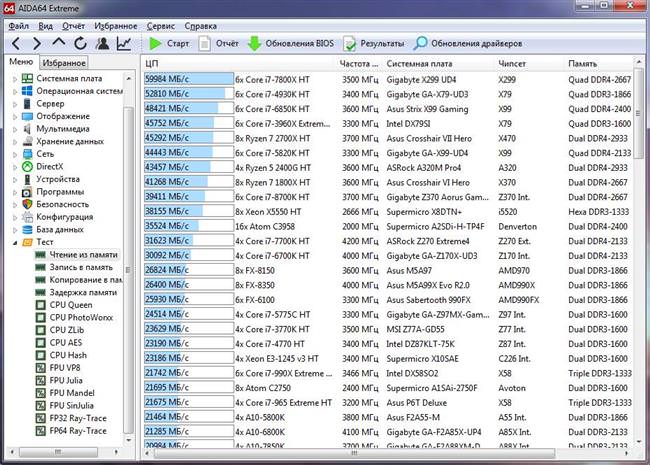The width and height of the screenshot is (650, 465).
Task: Click the Отчёт document icon in toolbar
Action: pos(204,43)
